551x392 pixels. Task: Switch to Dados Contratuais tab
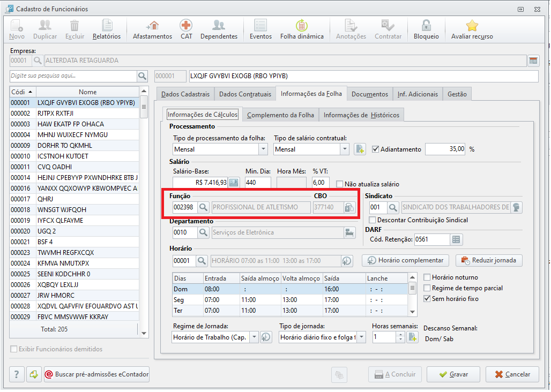tap(245, 94)
